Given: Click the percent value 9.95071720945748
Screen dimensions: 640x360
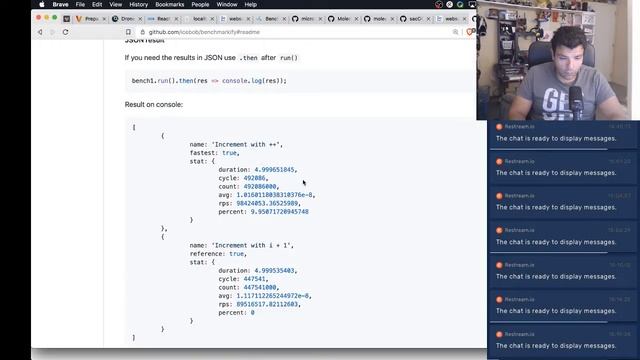Looking at the screenshot, I should coord(280,212).
